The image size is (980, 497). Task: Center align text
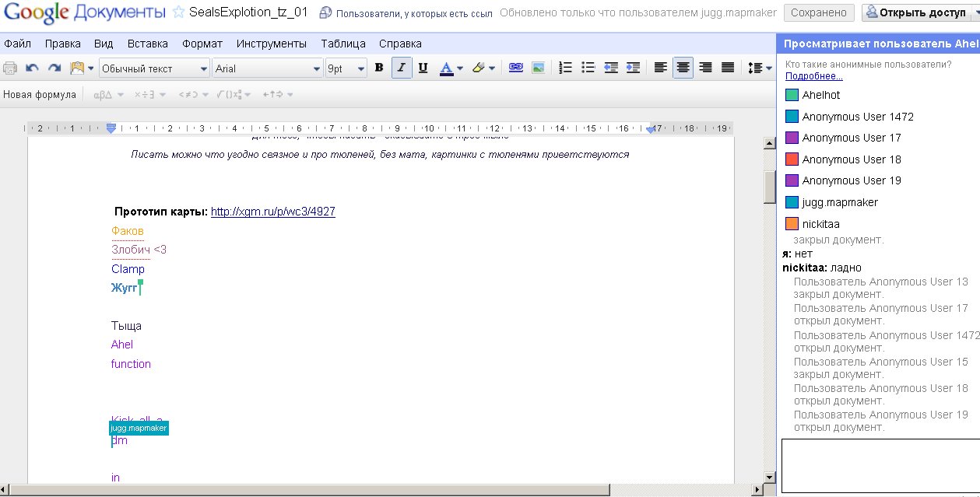[683, 68]
